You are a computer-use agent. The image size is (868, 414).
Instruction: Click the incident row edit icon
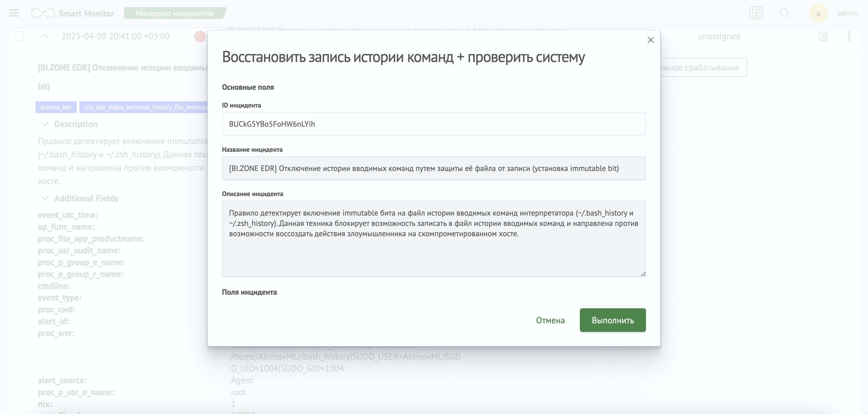(x=823, y=36)
